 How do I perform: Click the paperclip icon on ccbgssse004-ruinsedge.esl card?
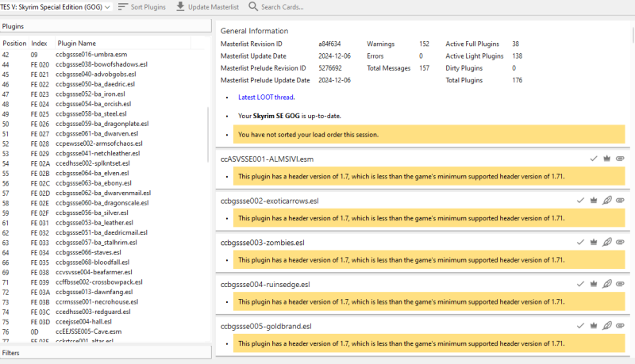(620, 283)
